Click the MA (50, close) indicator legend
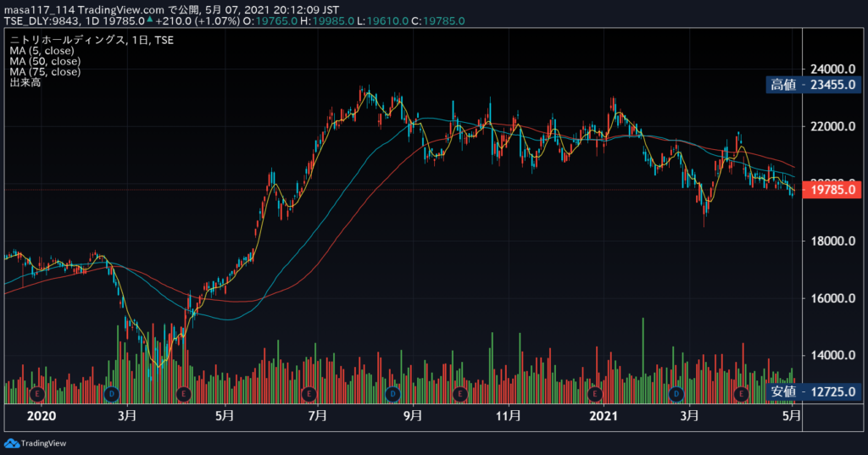 tap(45, 61)
